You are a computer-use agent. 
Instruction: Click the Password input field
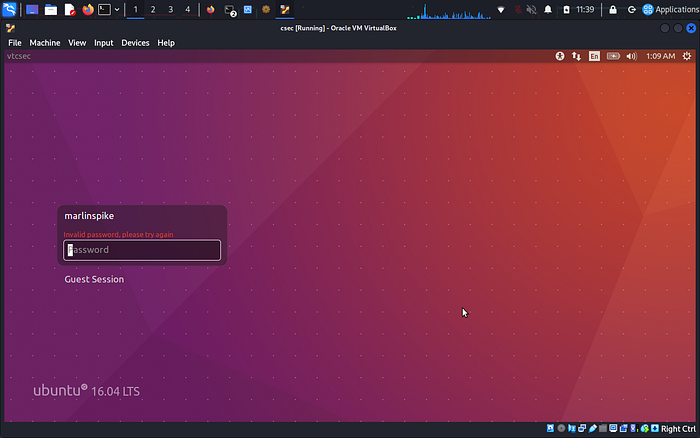click(x=142, y=250)
